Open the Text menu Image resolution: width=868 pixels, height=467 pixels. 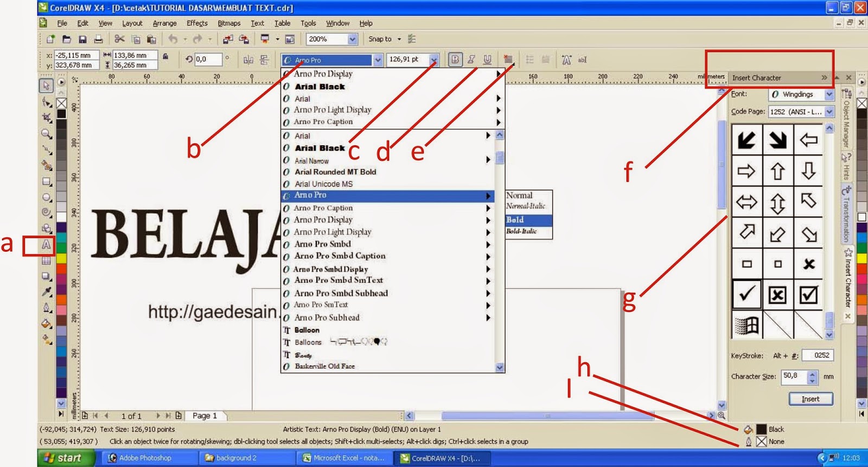257,23
